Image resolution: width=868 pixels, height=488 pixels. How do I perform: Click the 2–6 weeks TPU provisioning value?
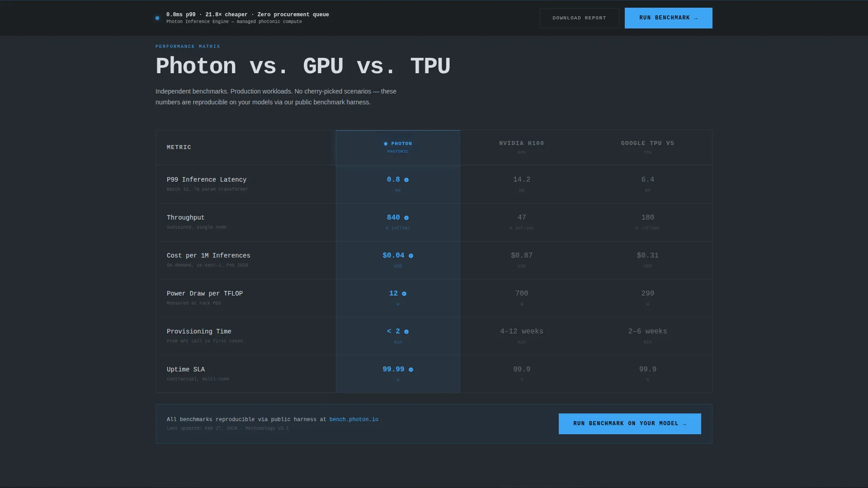pos(647,332)
